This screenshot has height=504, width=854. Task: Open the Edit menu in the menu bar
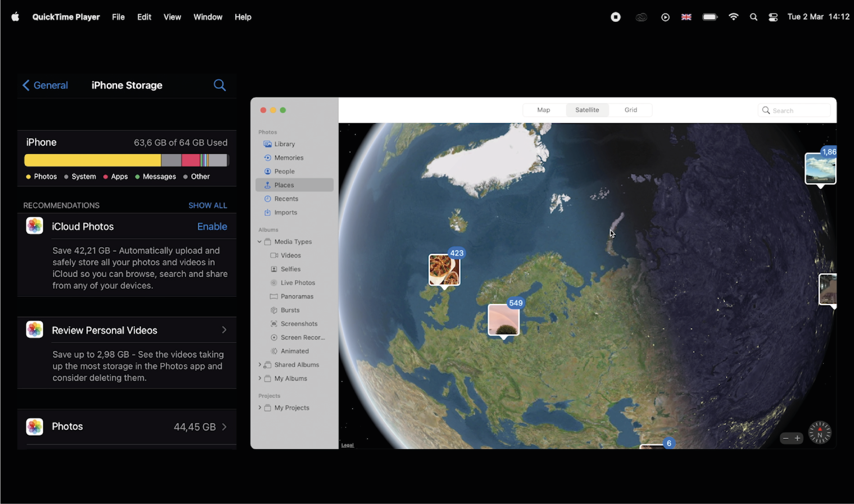point(144,17)
